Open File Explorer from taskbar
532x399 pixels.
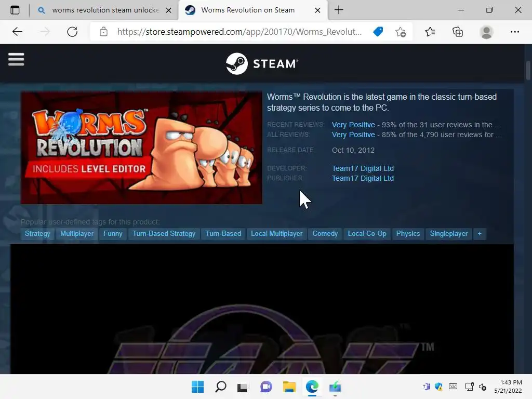pyautogui.click(x=289, y=387)
